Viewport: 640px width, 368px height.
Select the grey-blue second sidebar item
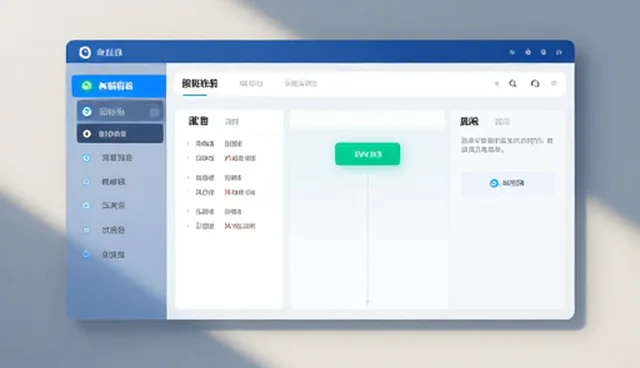click(x=120, y=111)
